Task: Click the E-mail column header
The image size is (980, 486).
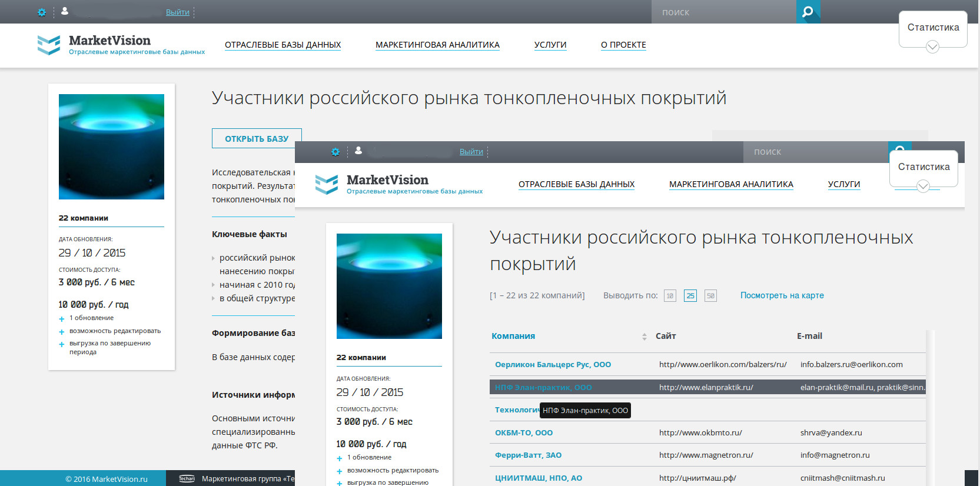Action: coord(810,336)
